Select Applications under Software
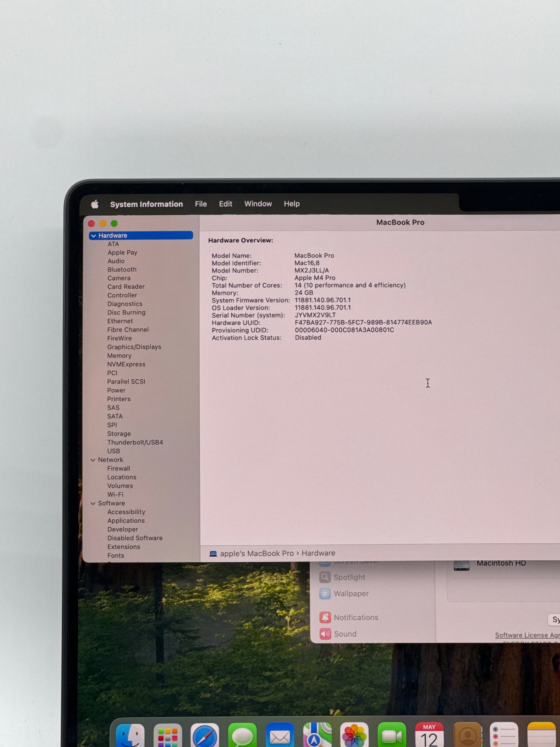 tap(126, 521)
